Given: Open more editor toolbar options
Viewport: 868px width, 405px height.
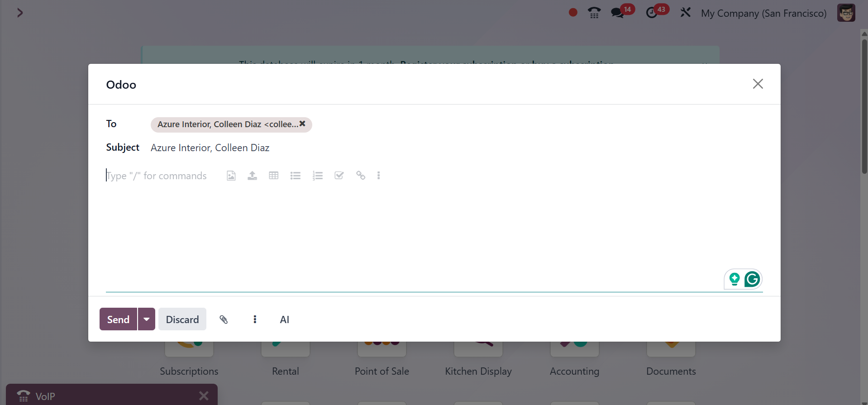Looking at the screenshot, I should (x=379, y=176).
